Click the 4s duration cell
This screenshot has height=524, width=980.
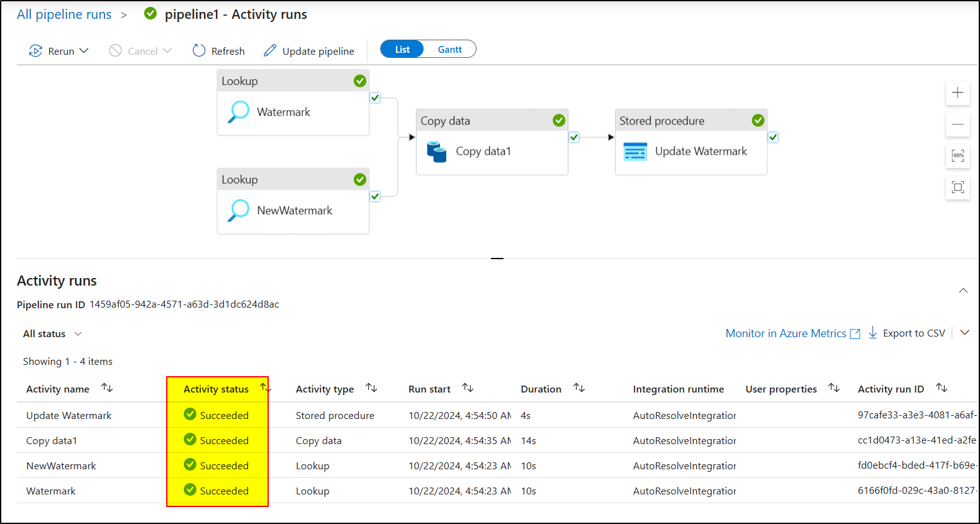point(526,416)
